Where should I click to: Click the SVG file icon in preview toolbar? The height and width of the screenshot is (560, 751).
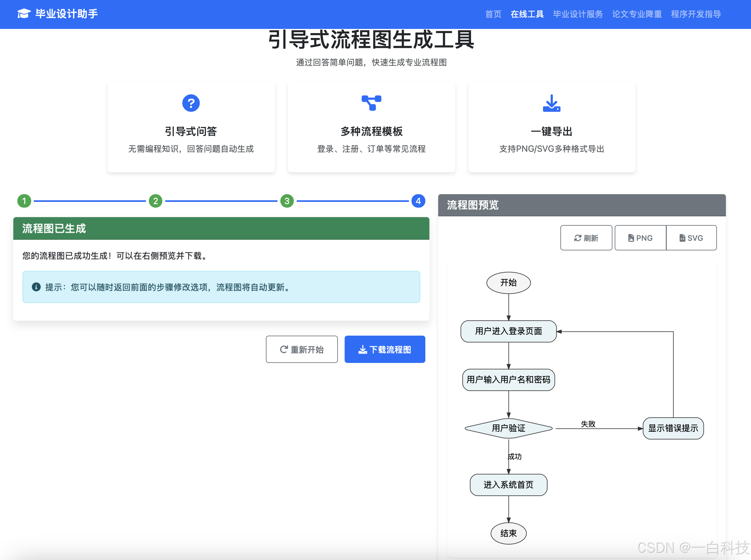(x=682, y=238)
